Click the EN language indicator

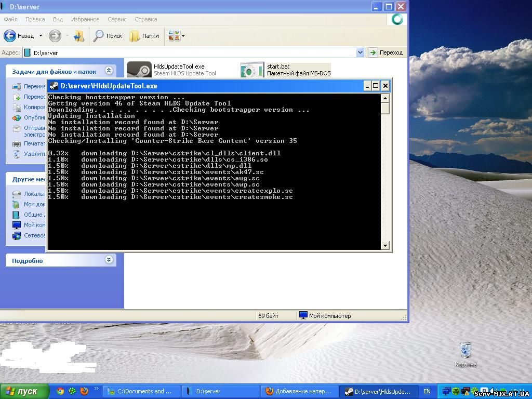[x=427, y=391]
